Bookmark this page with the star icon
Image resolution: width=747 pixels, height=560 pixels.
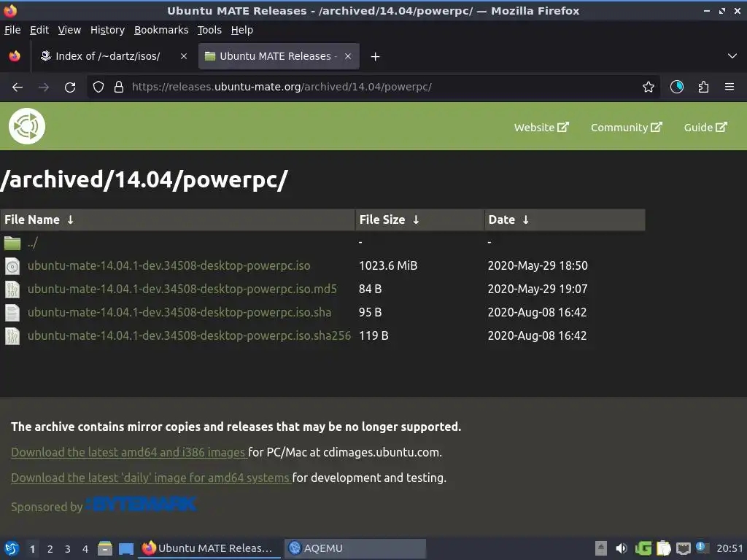pyautogui.click(x=648, y=87)
